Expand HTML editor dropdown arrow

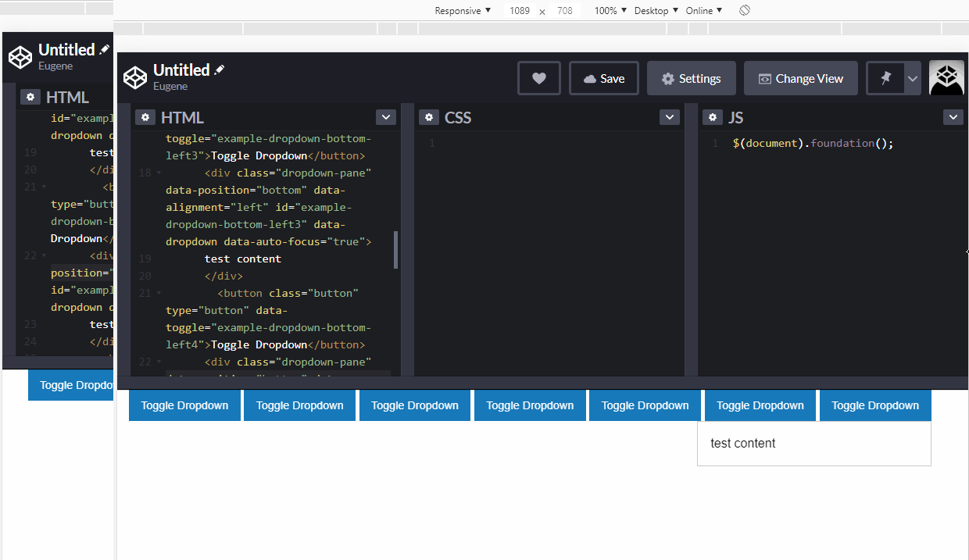click(386, 117)
